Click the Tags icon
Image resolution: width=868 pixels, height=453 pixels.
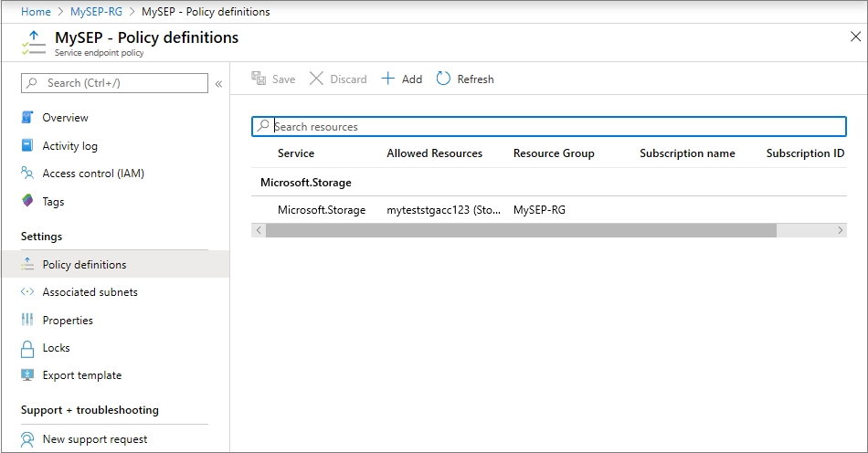[x=27, y=202]
